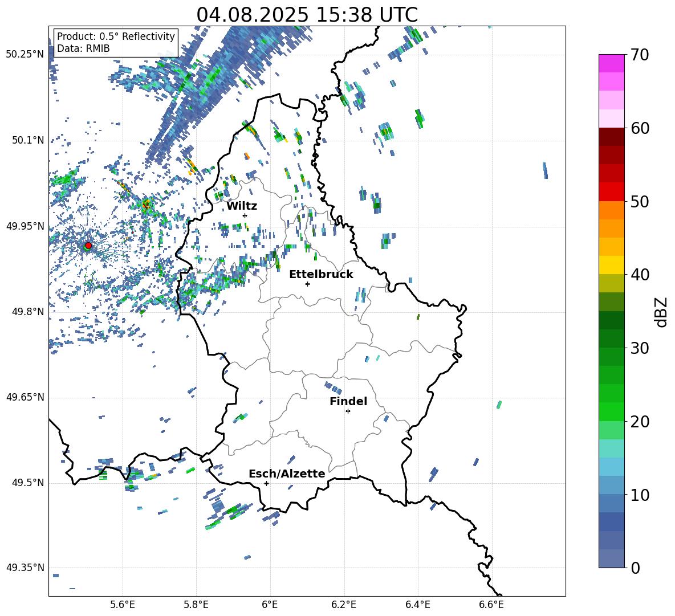The height and width of the screenshot is (616, 675).
Task: Click the 6.2°E longitude label
Action: pos(344,605)
